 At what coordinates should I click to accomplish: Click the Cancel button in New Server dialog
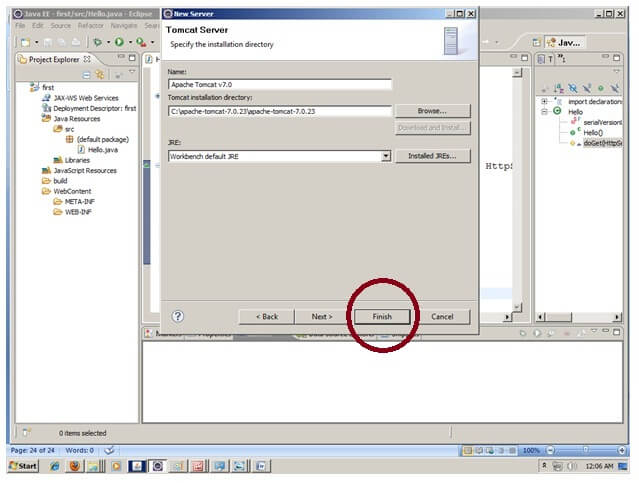tap(442, 317)
